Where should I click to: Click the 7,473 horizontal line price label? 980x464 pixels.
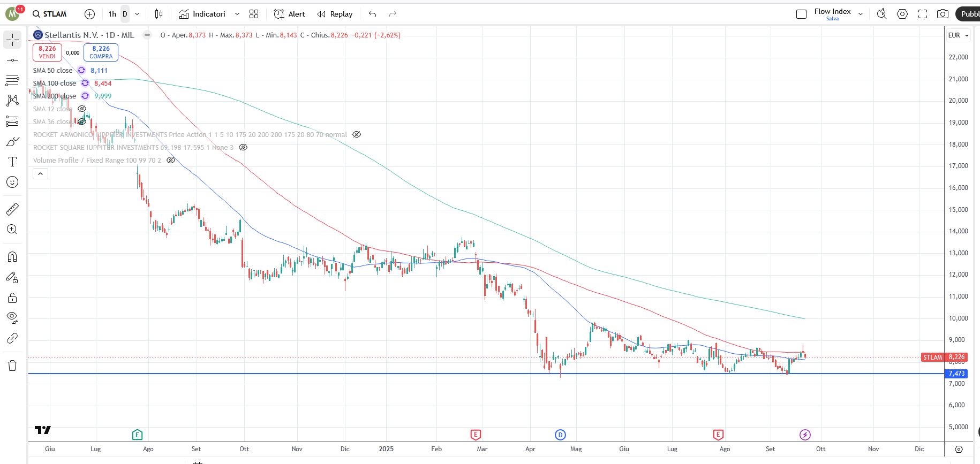(956, 374)
